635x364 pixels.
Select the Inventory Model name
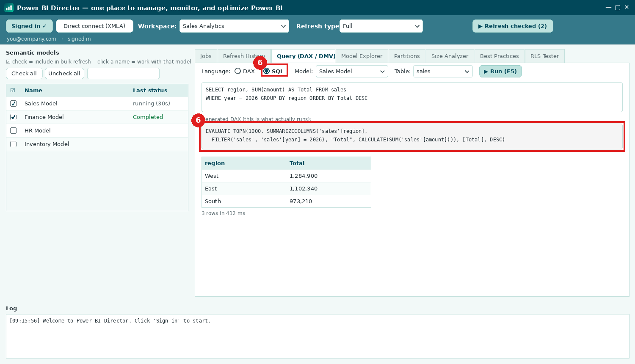(x=47, y=144)
